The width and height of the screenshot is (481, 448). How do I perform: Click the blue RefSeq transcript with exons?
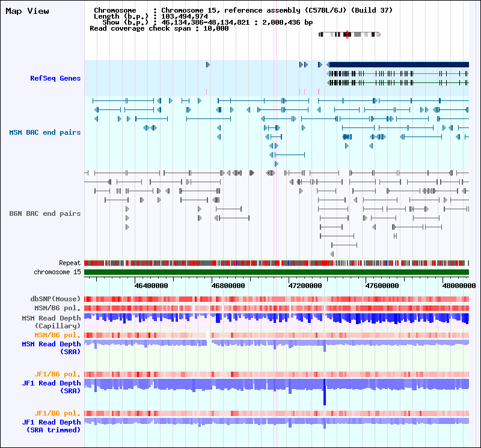398,73
